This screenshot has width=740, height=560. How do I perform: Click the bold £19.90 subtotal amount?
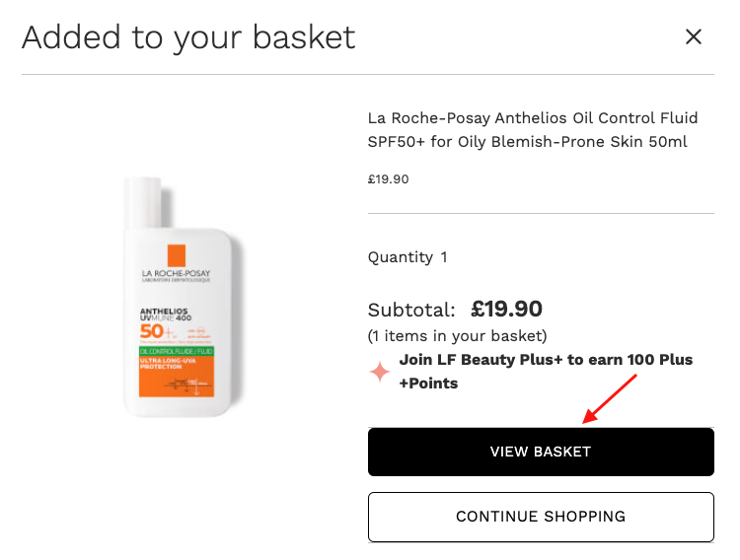tap(506, 309)
